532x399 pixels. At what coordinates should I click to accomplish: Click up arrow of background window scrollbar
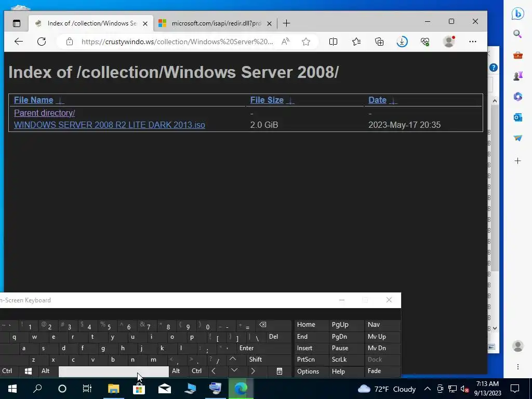coord(495,101)
